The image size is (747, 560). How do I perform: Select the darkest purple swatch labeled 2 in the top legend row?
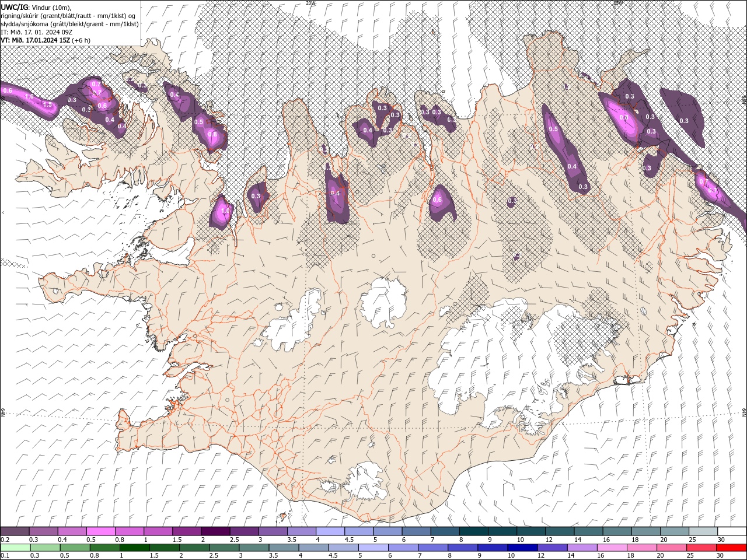click(215, 531)
